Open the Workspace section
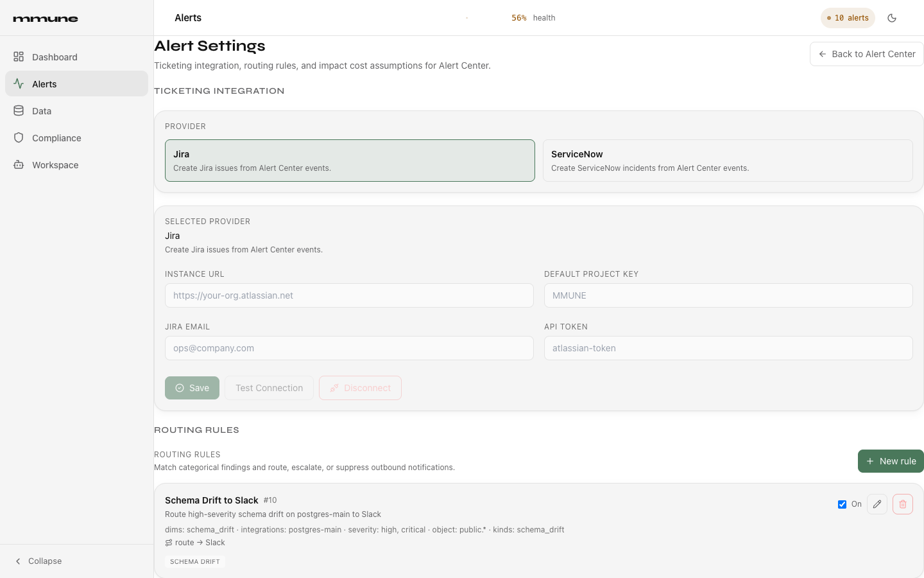The width and height of the screenshot is (924, 578). (x=76, y=164)
